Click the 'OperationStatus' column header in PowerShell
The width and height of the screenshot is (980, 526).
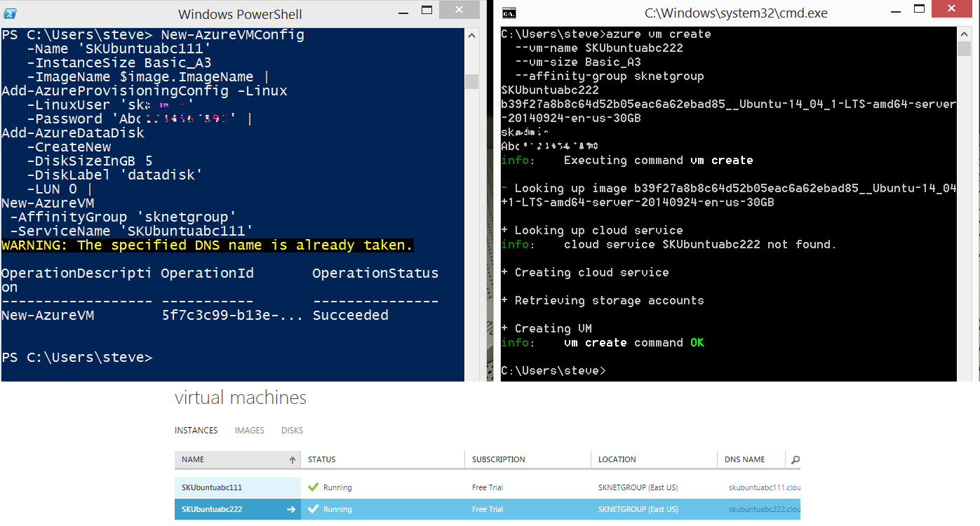375,274
